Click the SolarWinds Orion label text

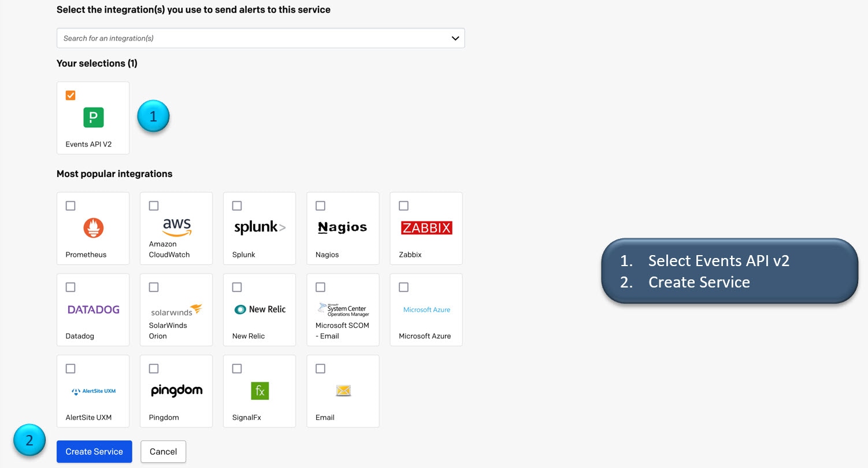(x=168, y=331)
